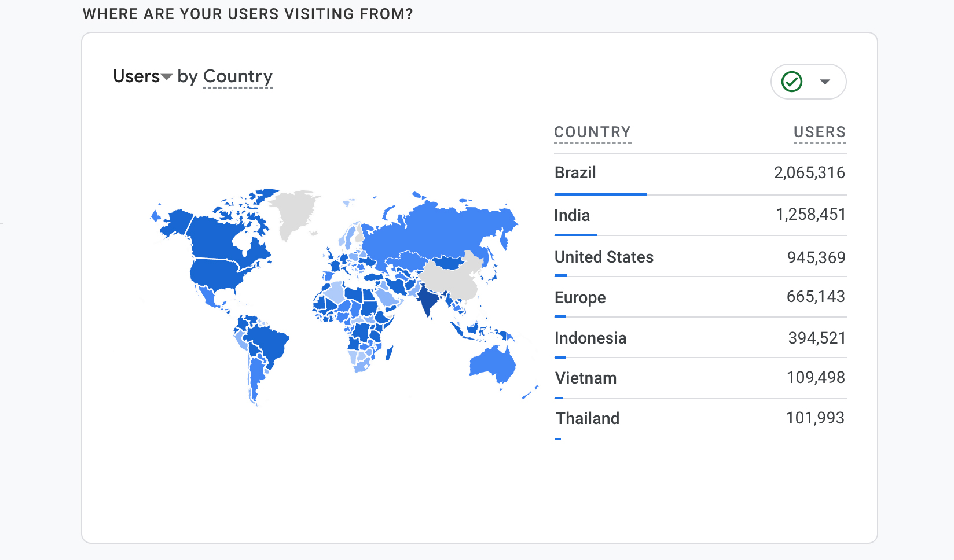This screenshot has width=954, height=560.
Task: Click the Country dimension selector
Action: [x=237, y=76]
